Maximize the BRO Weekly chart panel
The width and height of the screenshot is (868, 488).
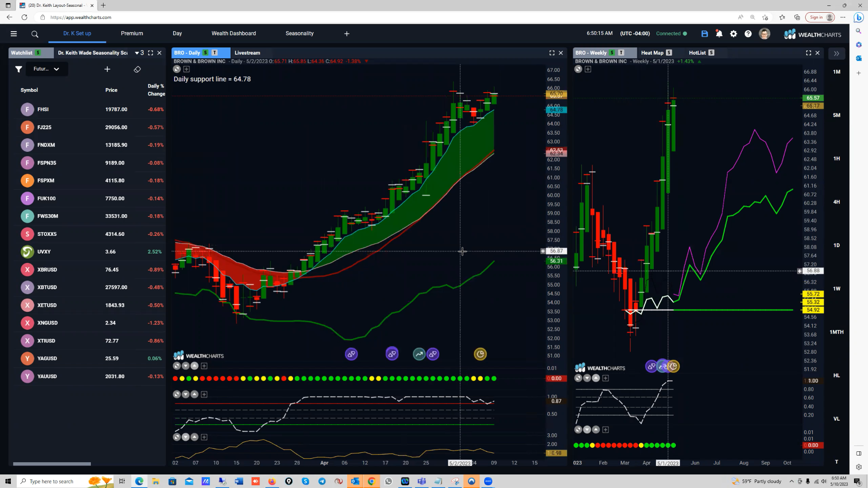pos(808,53)
